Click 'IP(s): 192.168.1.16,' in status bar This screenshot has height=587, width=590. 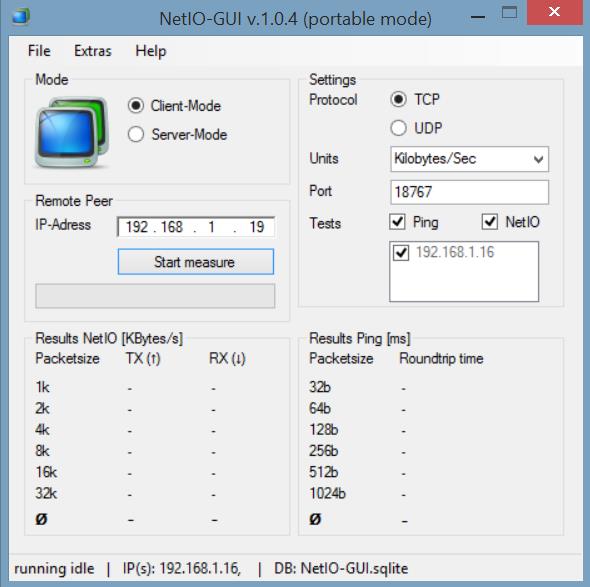(182, 568)
